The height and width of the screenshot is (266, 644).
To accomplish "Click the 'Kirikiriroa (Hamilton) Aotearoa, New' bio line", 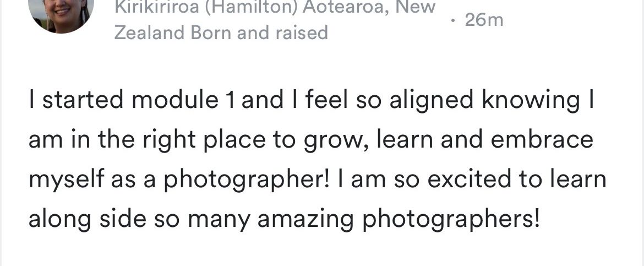I will [x=274, y=7].
